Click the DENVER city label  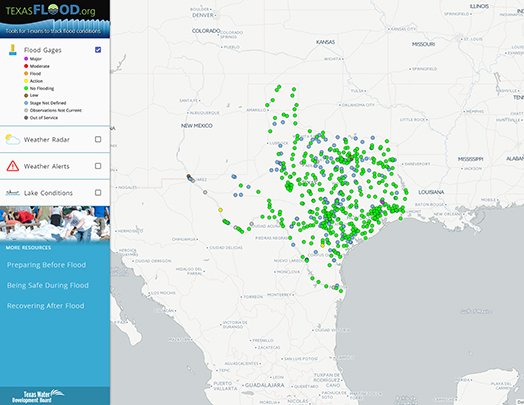(203, 15)
